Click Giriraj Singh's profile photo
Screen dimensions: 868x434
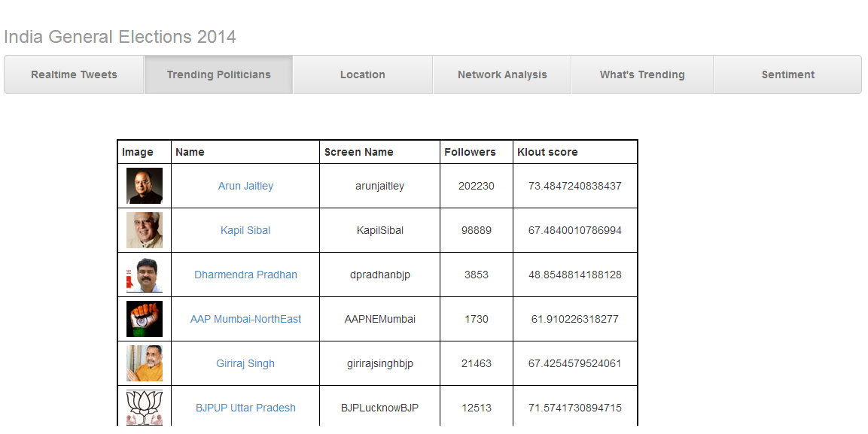(145, 363)
